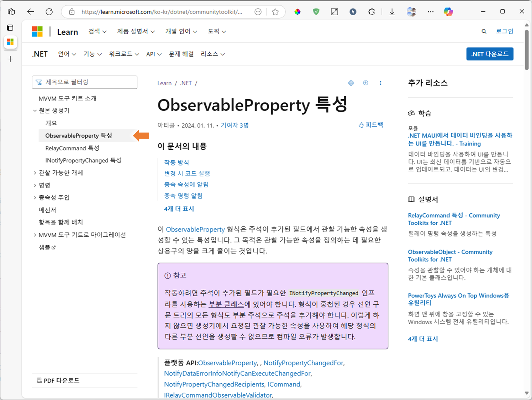Screen dimensions: 532x400
Task: Click the green shield extension icon
Action: tap(316, 12)
